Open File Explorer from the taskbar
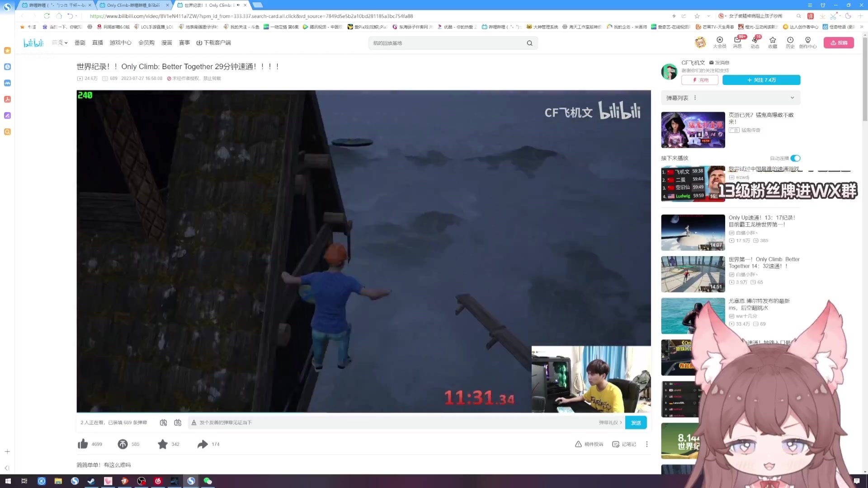Viewport: 868px width, 488px height. (x=58, y=481)
